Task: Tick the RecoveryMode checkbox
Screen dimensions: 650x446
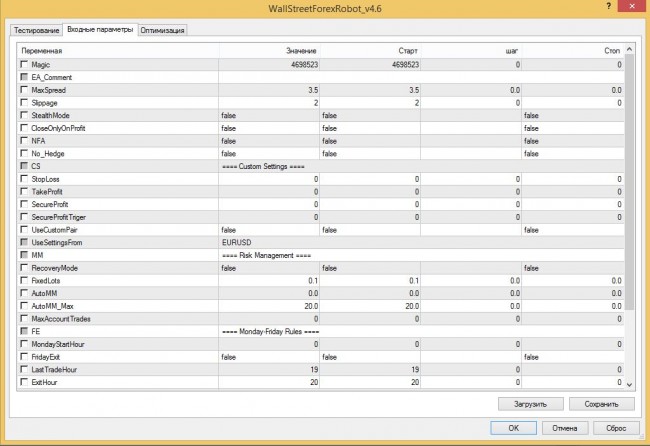Action: coord(24,267)
